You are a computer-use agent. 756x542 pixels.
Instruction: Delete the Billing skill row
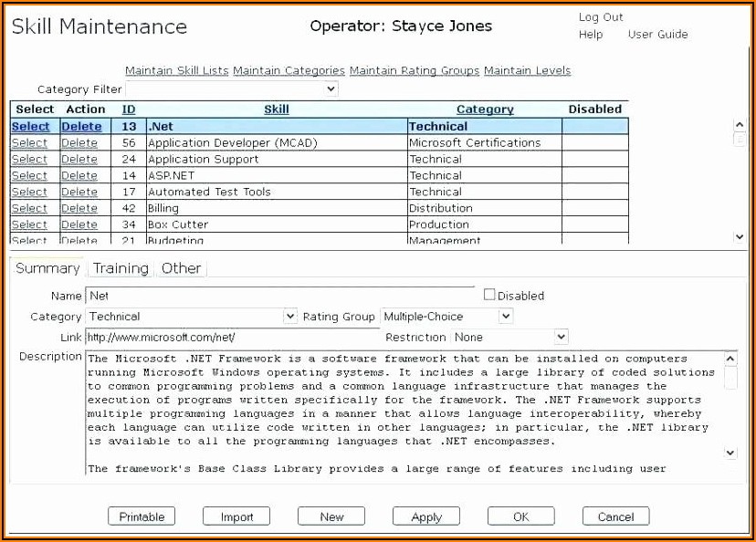click(79, 208)
